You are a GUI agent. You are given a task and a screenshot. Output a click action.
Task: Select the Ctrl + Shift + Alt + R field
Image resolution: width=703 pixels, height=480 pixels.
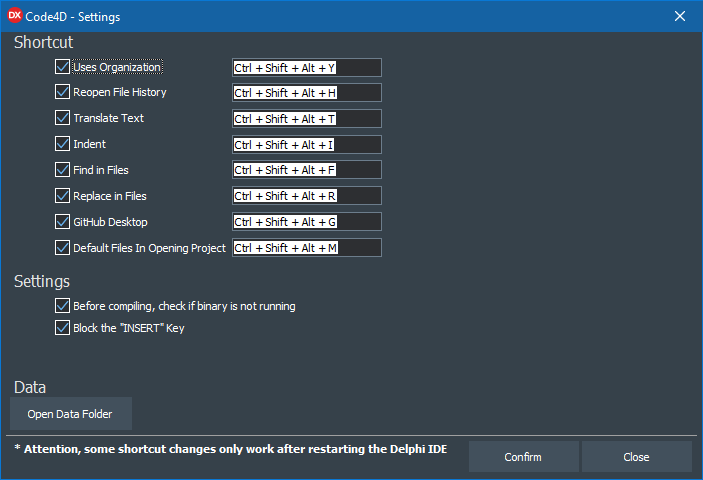click(x=307, y=196)
